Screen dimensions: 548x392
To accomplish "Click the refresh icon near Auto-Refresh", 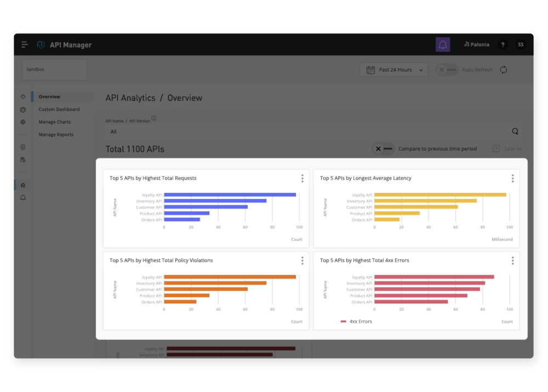I will click(503, 70).
